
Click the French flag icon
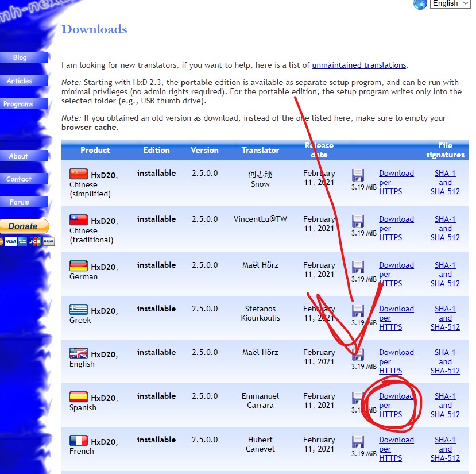tap(79, 441)
